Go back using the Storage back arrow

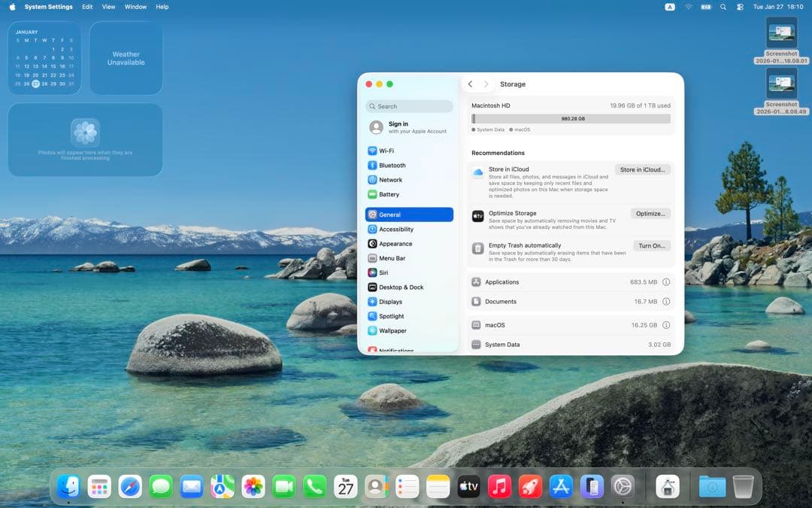point(470,84)
